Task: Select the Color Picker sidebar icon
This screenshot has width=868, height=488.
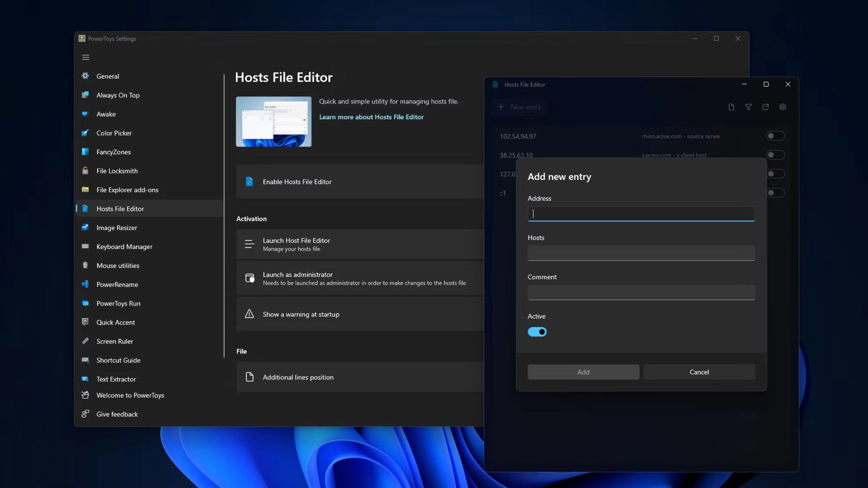Action: (85, 133)
